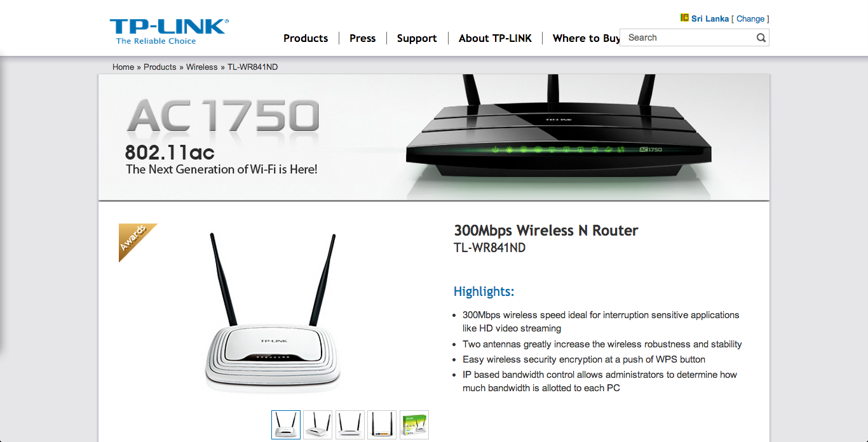868x442 pixels.
Task: Go to Home in the breadcrumb
Action: click(x=123, y=67)
